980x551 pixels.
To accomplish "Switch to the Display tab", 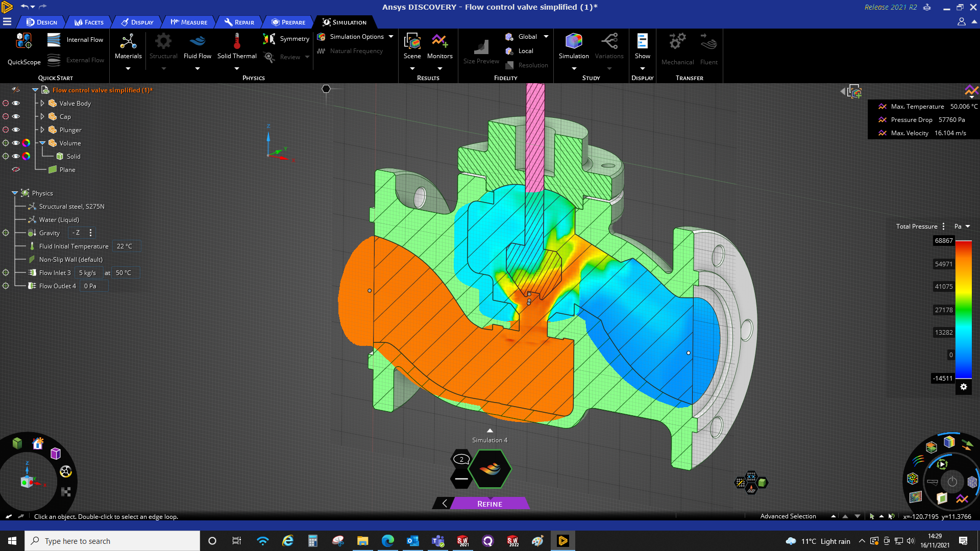I will pyautogui.click(x=137, y=22).
